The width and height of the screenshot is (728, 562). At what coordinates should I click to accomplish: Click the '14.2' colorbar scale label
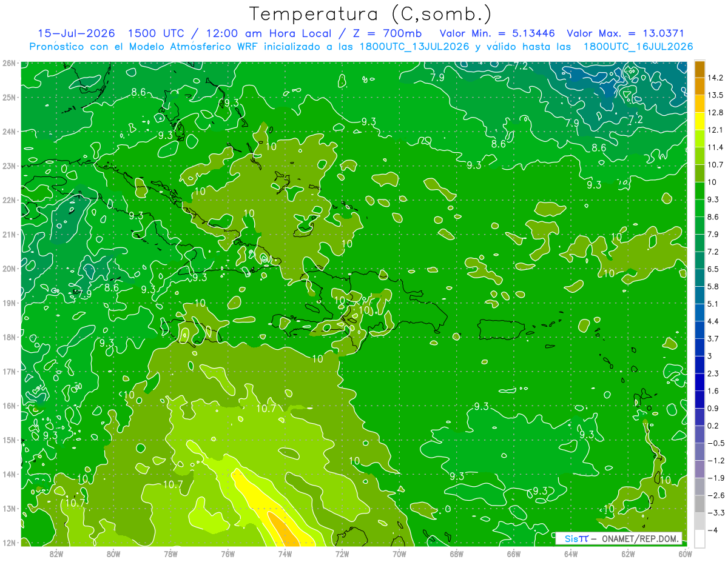click(716, 78)
